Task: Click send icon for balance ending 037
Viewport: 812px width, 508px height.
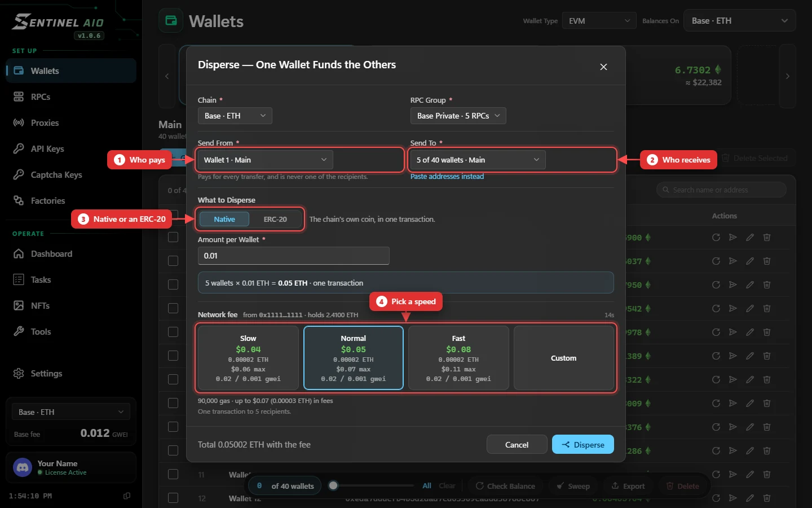Action: coord(733,261)
